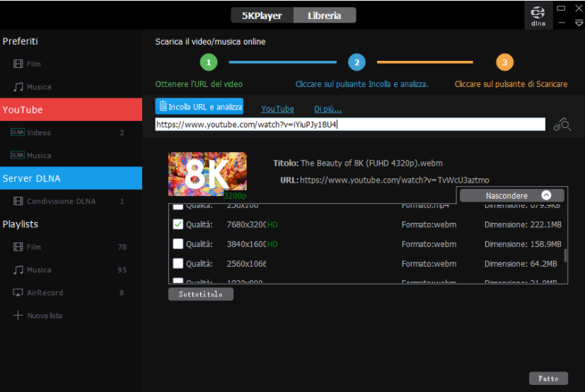Open the DLNA icon in title bar
The height and width of the screenshot is (392, 585).
[538, 16]
